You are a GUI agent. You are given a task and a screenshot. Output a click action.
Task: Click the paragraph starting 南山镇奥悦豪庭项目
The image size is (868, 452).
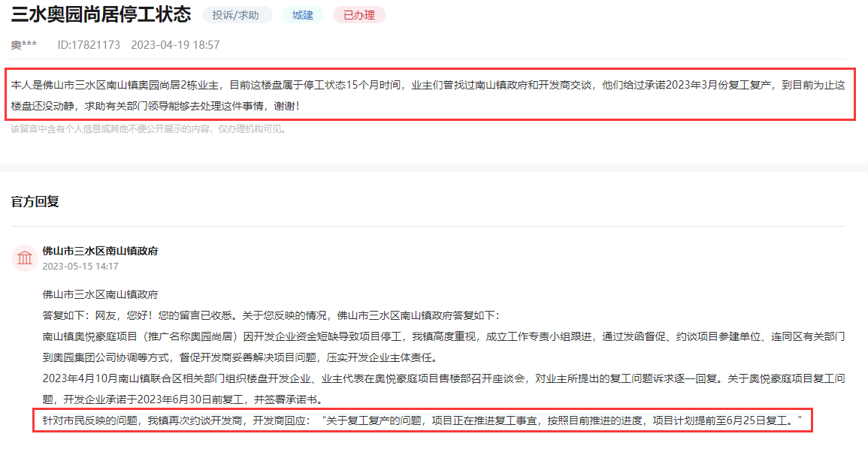click(443, 347)
